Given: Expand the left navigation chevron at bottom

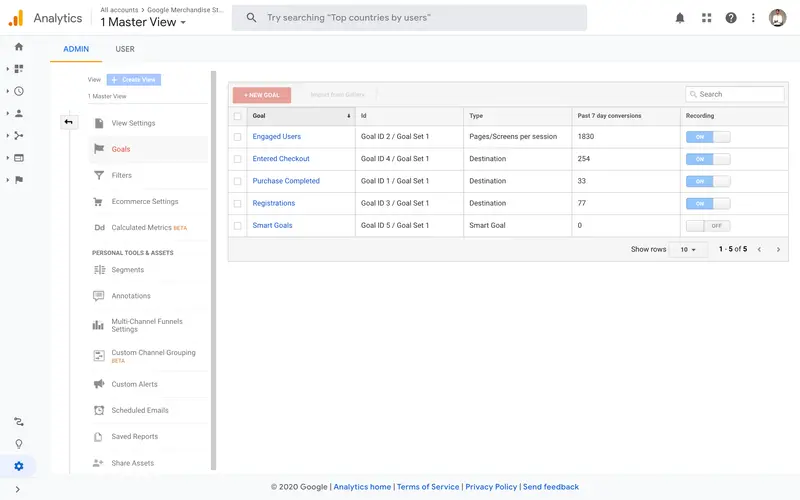Looking at the screenshot, I should tap(18, 489).
